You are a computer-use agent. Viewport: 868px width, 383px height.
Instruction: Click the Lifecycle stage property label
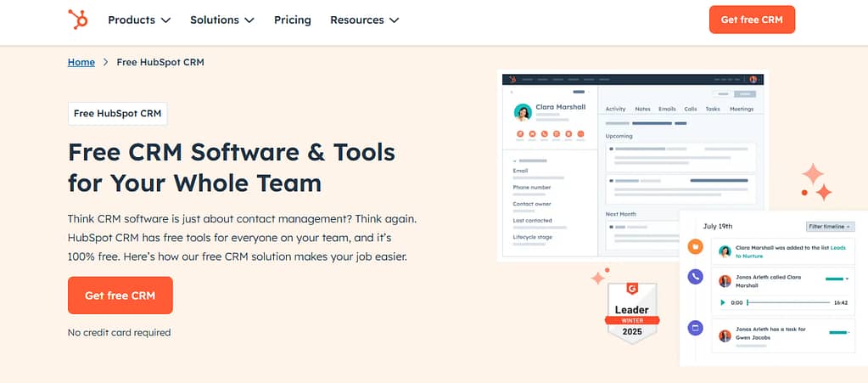point(531,237)
